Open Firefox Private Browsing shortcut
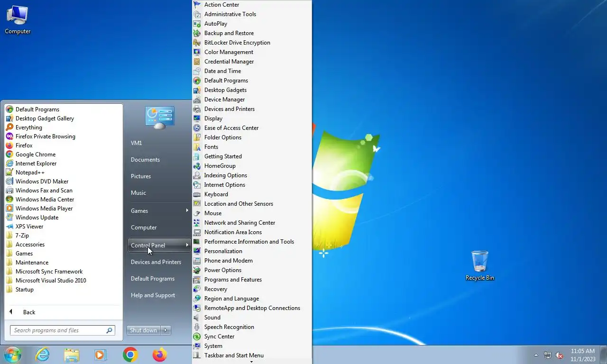This screenshot has width=607, height=364. [64, 136]
